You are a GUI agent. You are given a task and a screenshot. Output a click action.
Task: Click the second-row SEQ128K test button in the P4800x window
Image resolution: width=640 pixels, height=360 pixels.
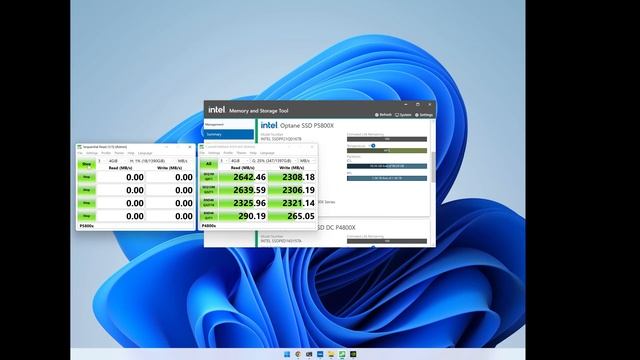(209, 190)
